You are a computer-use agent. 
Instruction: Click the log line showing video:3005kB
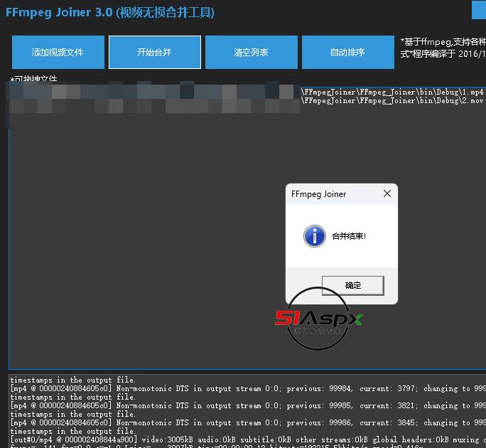pyautogui.click(x=248, y=439)
